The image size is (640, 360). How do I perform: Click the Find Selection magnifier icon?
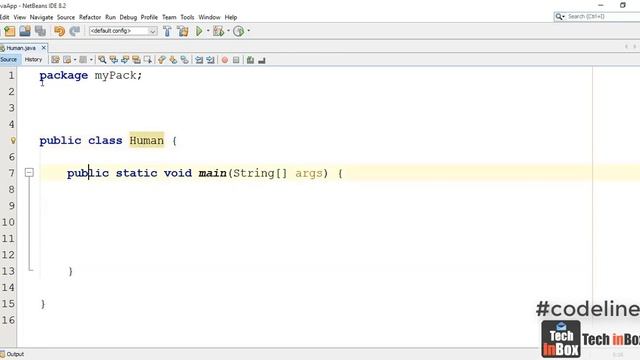(x=102, y=60)
